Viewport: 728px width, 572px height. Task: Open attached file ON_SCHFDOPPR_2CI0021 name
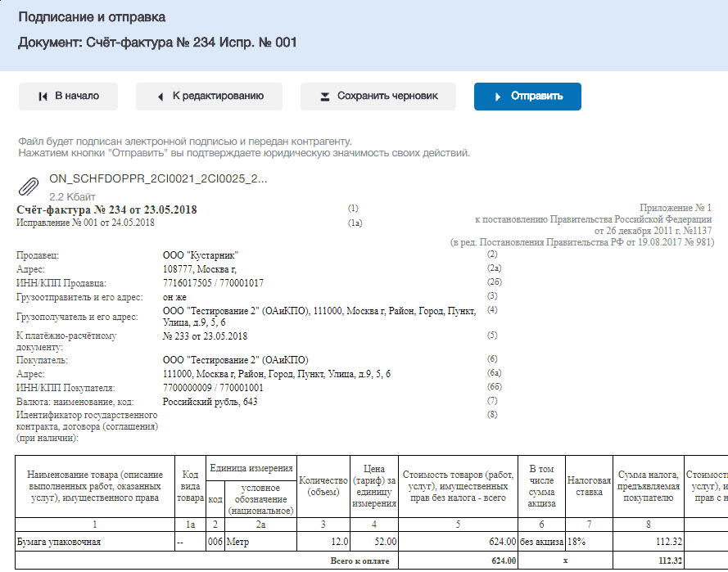coord(158,178)
